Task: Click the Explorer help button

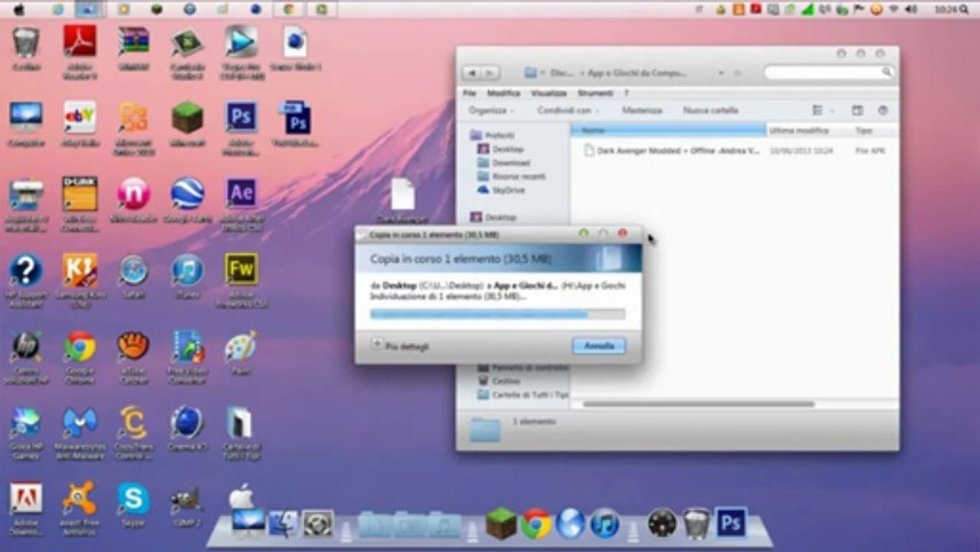Action: [883, 110]
